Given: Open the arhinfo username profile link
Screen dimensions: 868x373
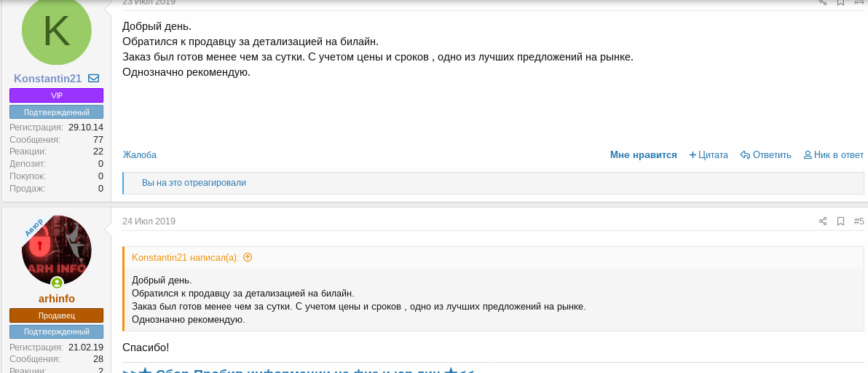Looking at the screenshot, I should (x=57, y=299).
